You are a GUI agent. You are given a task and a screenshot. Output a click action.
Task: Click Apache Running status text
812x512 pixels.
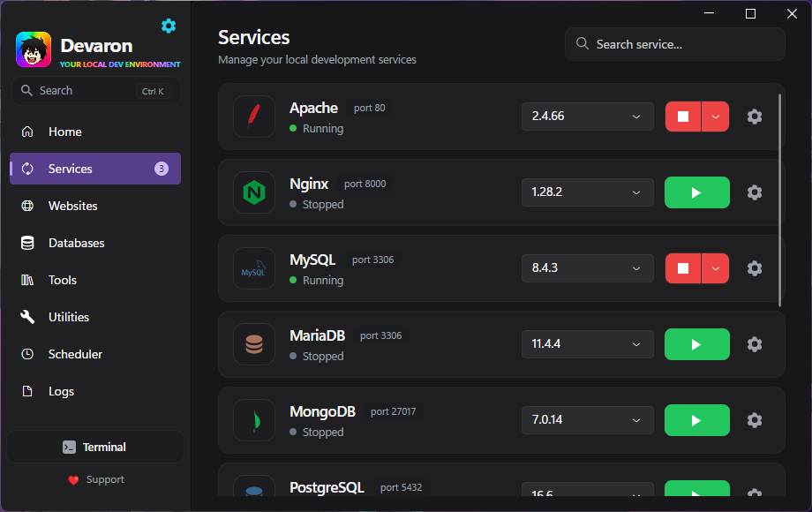click(x=323, y=129)
